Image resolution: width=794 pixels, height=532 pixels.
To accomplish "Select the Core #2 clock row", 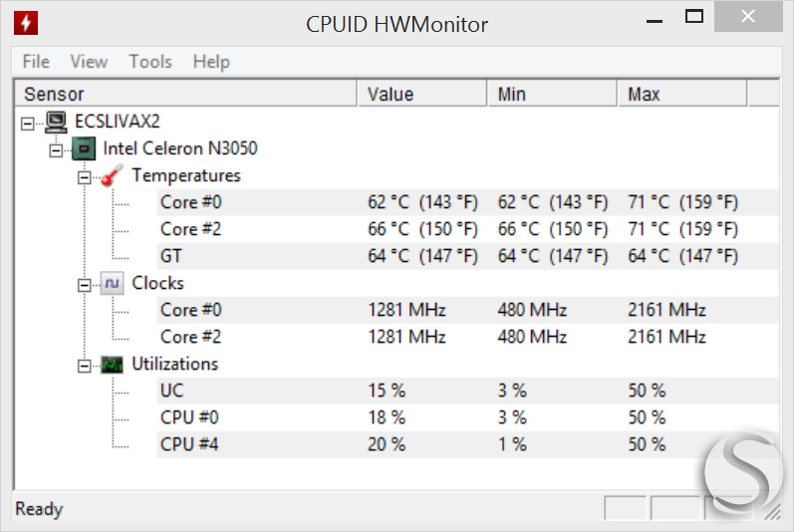I will point(467,337).
